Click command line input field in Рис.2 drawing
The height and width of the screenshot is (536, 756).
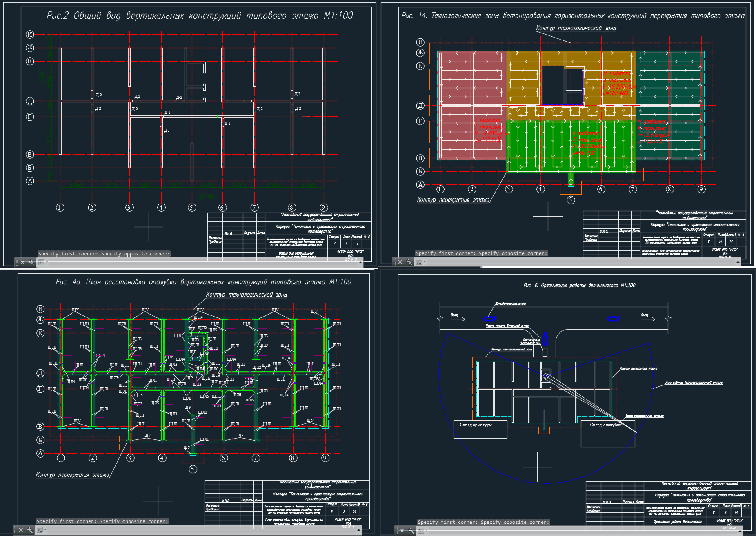(203, 262)
